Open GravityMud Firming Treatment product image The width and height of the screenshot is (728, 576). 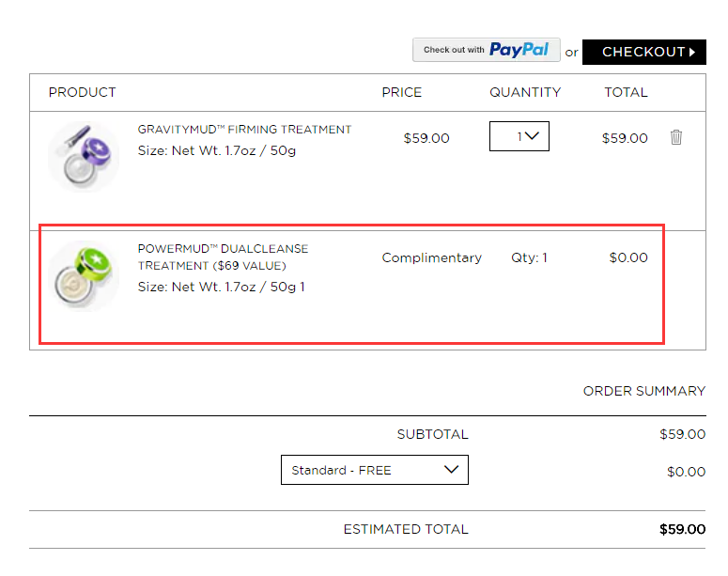[84, 157]
